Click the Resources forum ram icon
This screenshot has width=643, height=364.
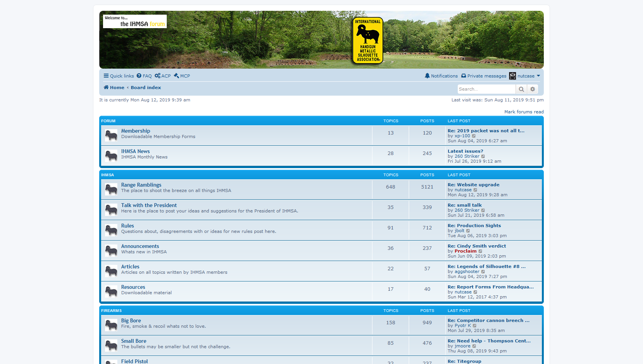click(x=111, y=292)
